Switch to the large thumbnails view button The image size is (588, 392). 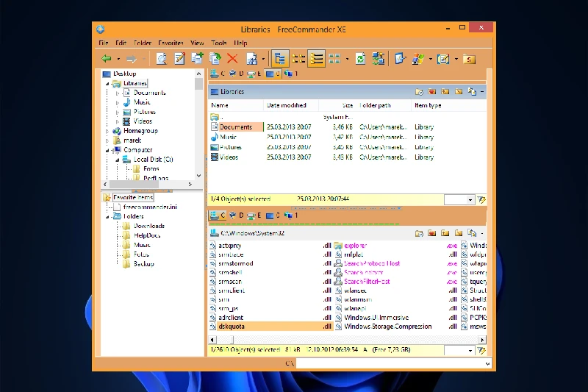[x=334, y=59]
